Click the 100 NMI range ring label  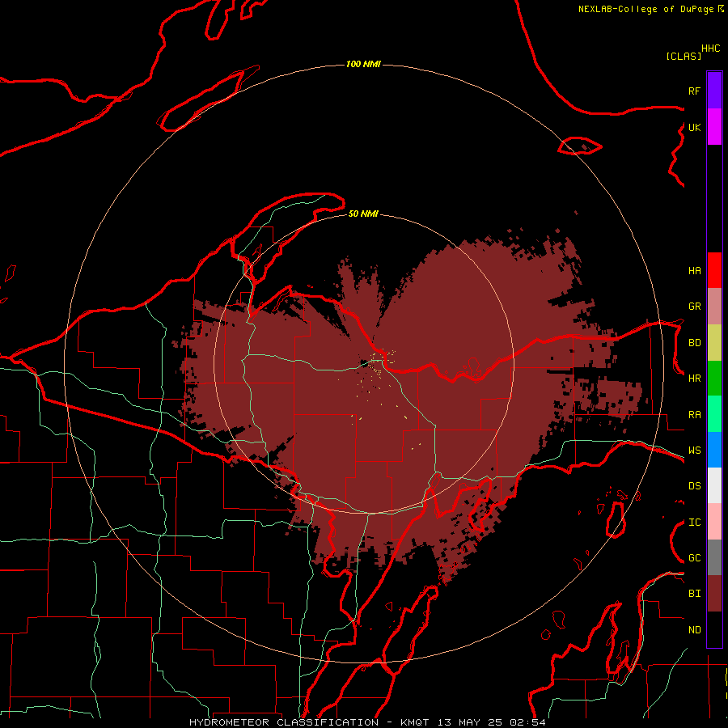[363, 64]
